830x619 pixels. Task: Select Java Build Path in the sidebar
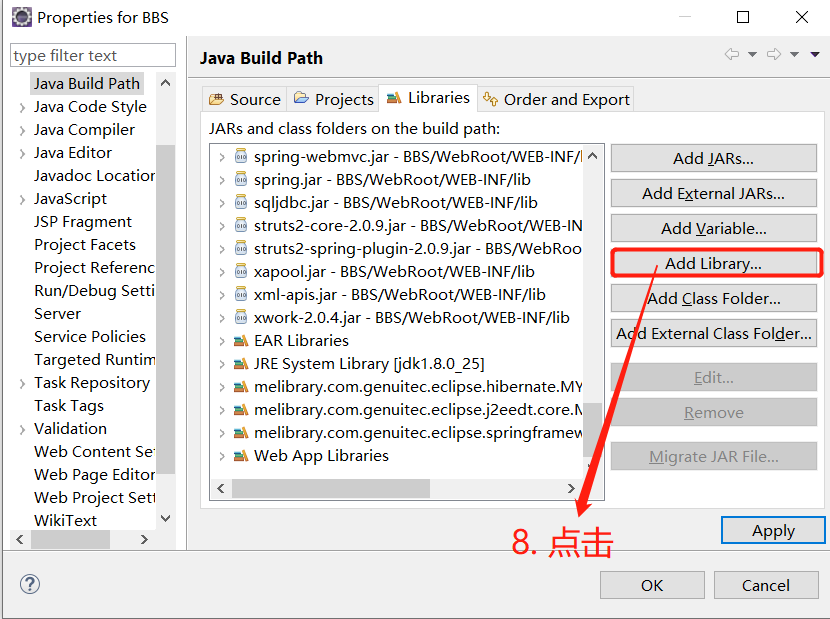click(x=87, y=84)
